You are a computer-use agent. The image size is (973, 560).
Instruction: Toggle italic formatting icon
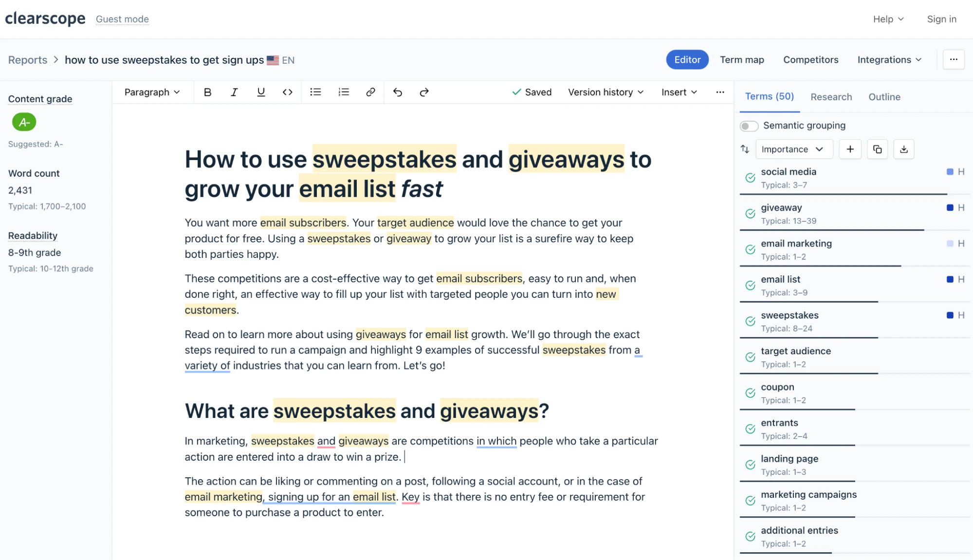pyautogui.click(x=234, y=91)
